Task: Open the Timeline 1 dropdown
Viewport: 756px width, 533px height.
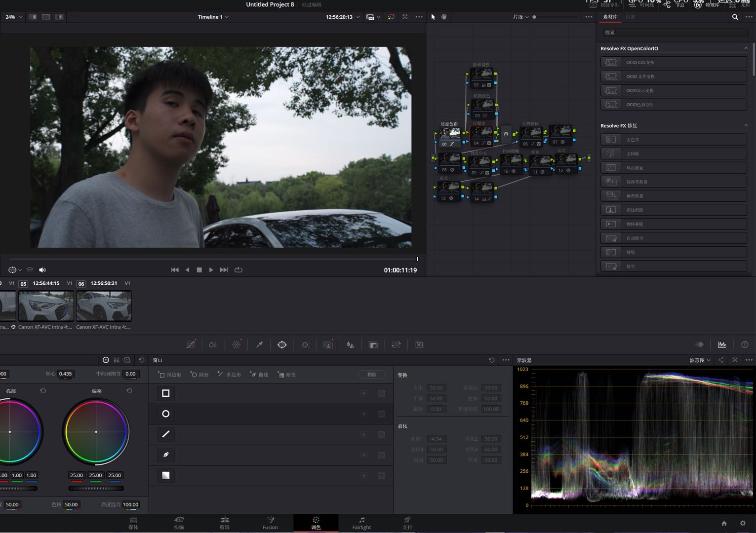Action: (213, 17)
